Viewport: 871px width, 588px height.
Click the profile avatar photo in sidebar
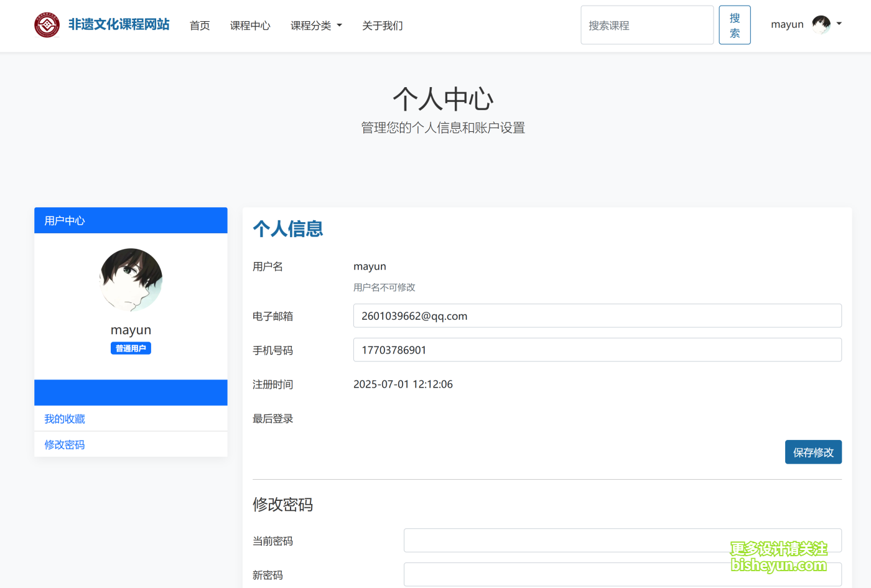pyautogui.click(x=131, y=280)
